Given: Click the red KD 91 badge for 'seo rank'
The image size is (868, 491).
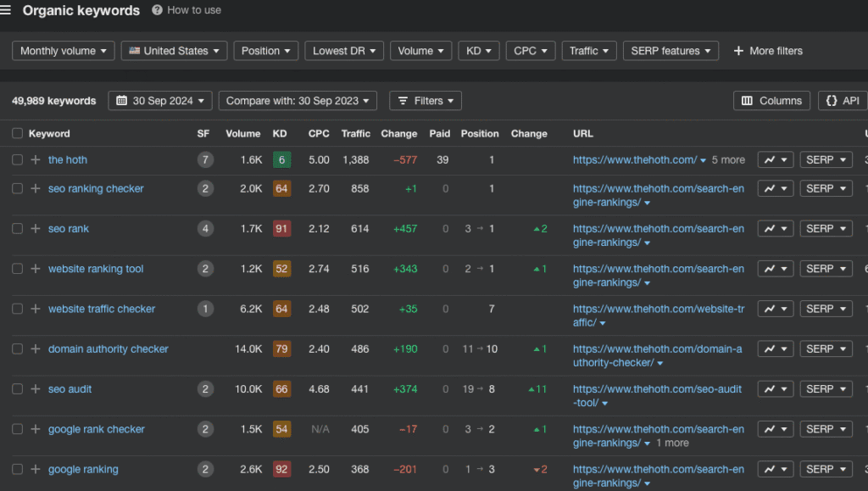Looking at the screenshot, I should coord(281,229).
